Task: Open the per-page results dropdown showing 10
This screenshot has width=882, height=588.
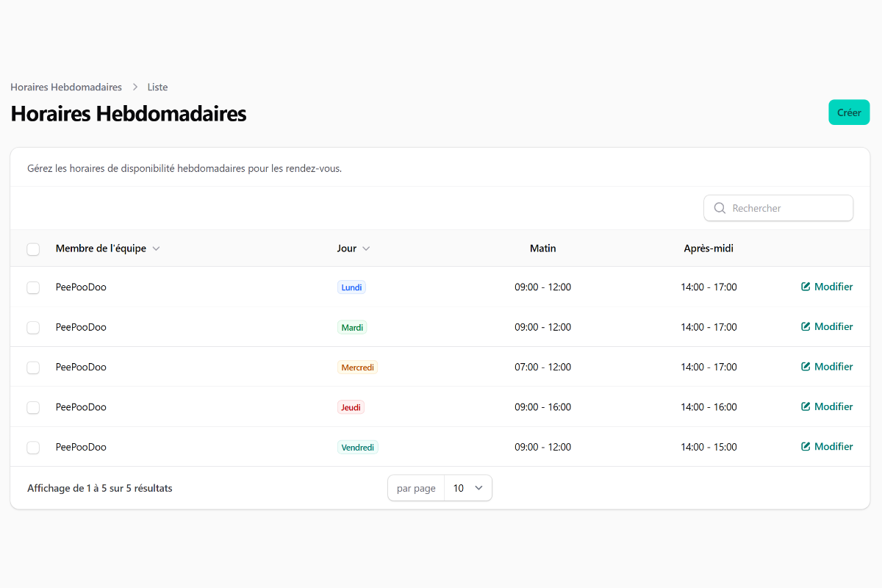Action: click(468, 487)
